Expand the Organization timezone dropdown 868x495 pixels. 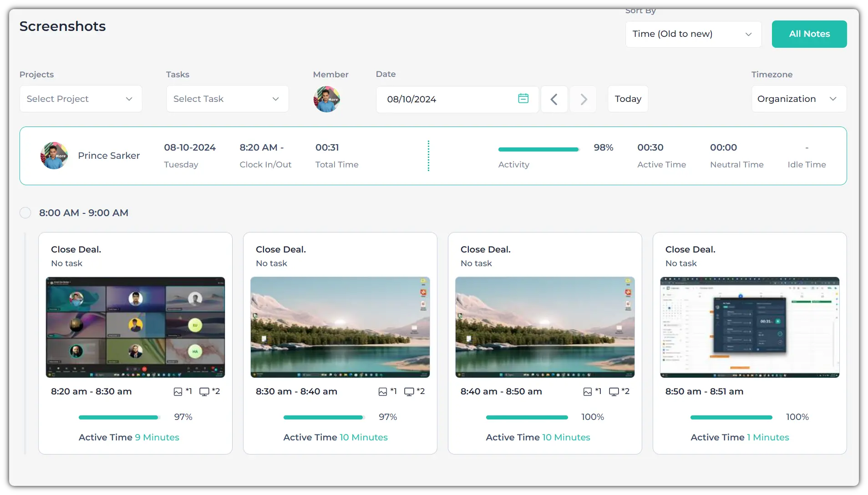(798, 99)
